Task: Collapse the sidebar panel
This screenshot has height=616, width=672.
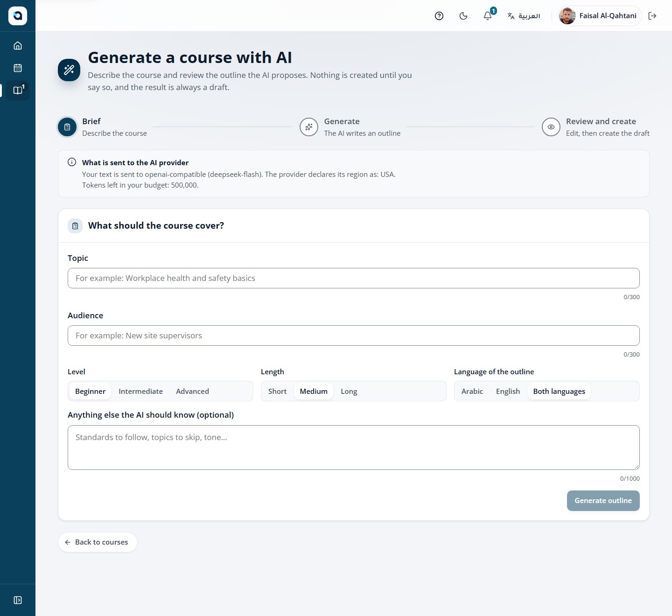Action: pyautogui.click(x=18, y=600)
